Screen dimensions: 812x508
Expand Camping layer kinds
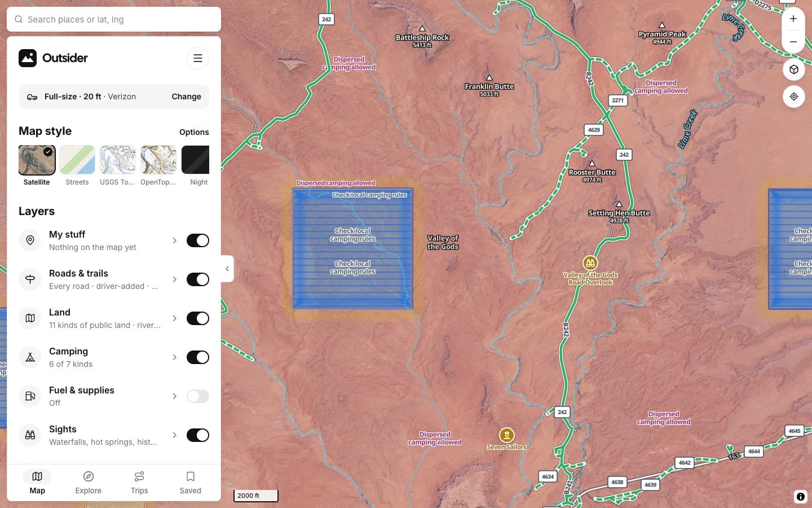coord(175,357)
